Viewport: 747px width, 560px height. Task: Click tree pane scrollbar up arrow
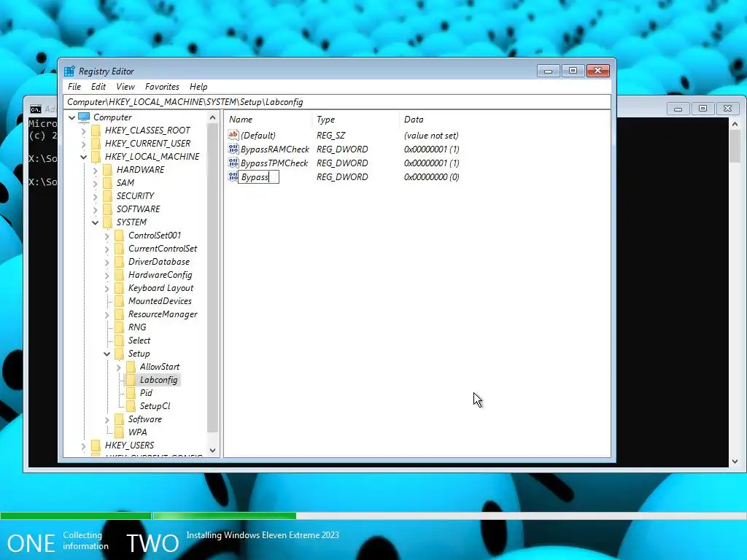point(212,117)
